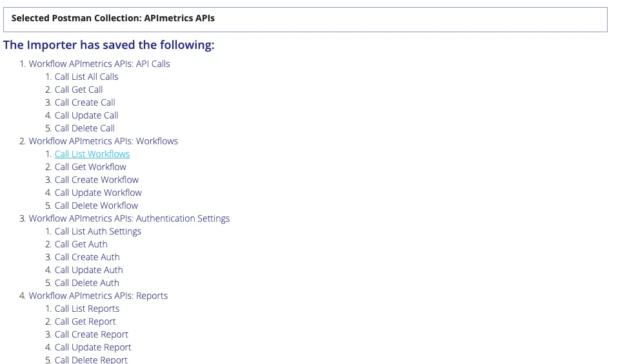Open the Call Update Workflow link
This screenshot has width=618, height=364.
pyautogui.click(x=98, y=193)
